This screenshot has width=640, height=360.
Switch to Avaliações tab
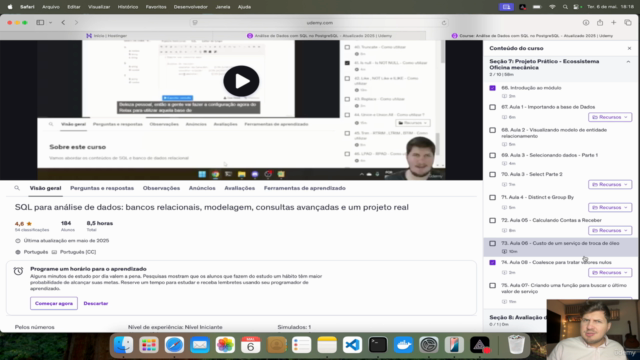(x=240, y=188)
